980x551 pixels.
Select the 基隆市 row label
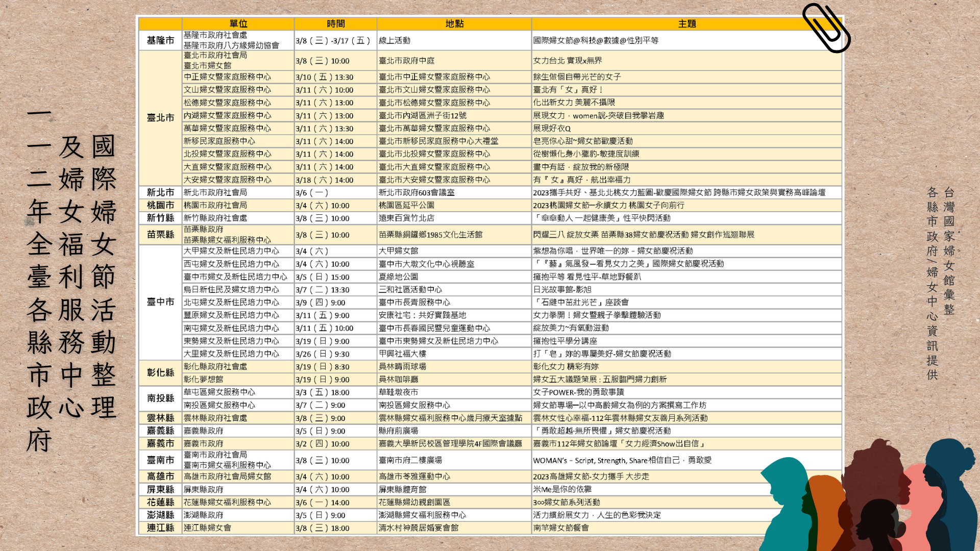[160, 40]
